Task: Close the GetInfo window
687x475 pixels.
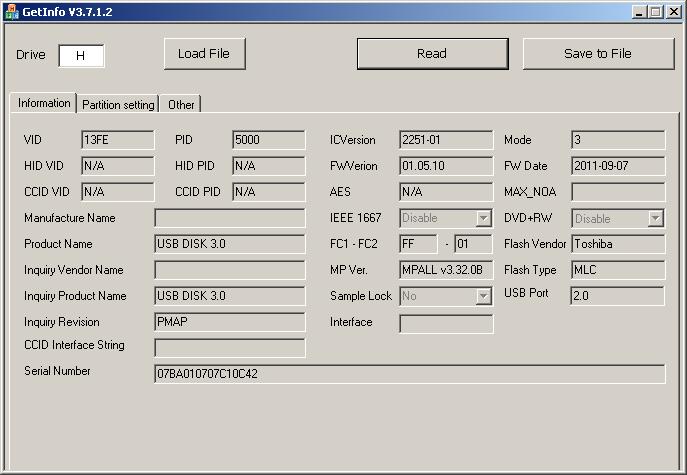Action: point(673,12)
